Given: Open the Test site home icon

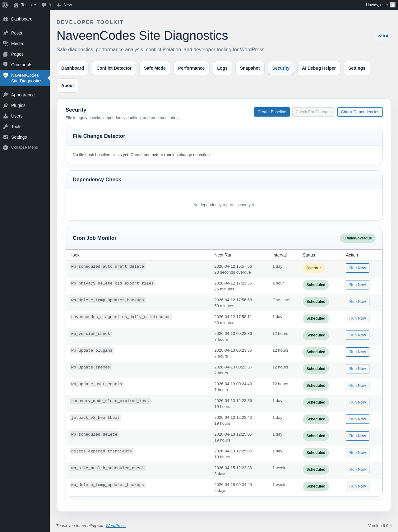Looking at the screenshot, I should pos(16,5).
